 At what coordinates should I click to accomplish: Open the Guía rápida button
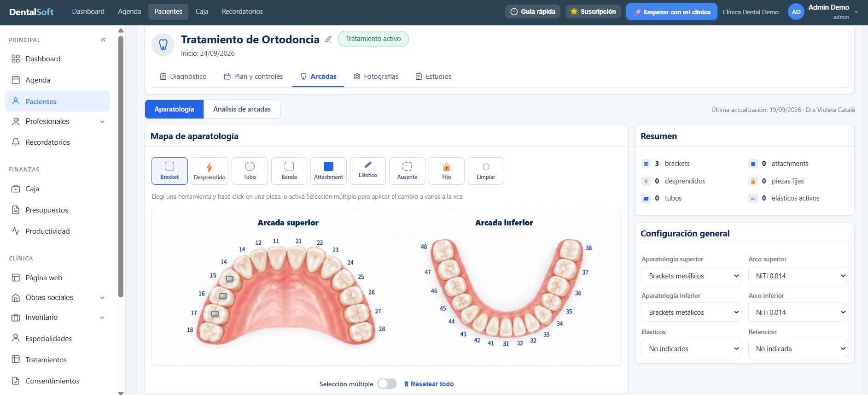(x=533, y=12)
